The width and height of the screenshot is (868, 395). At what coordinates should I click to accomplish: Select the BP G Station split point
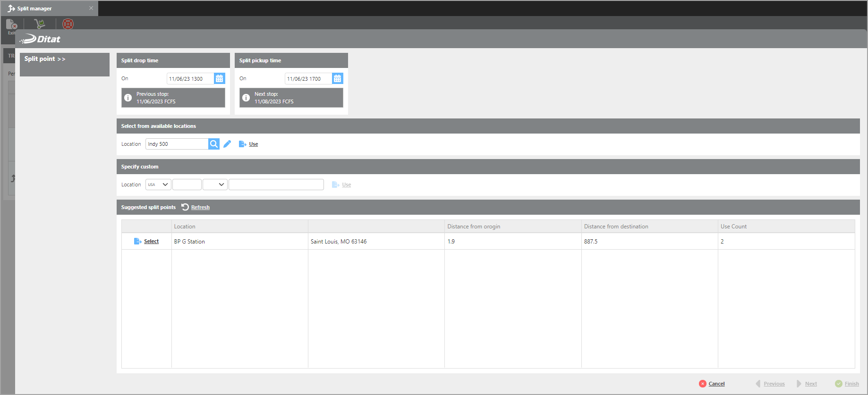click(x=151, y=242)
